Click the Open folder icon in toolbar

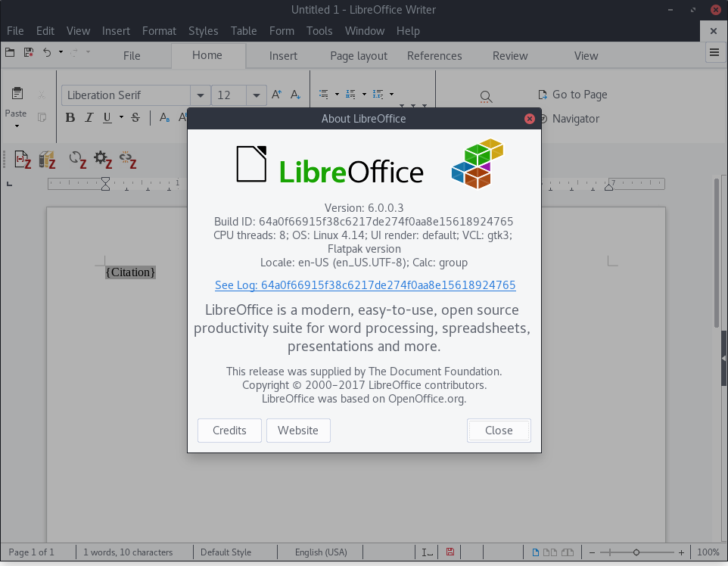(10, 52)
